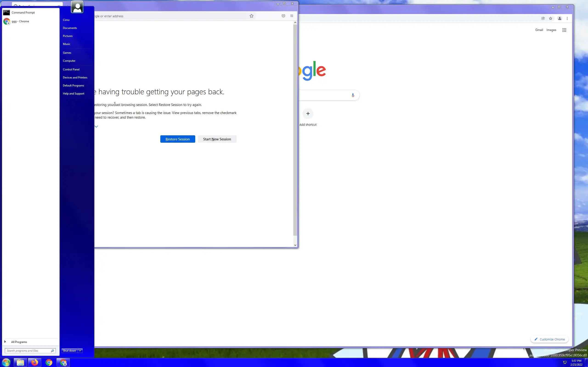588x367 pixels.
Task: Open Devices and Printers menu item
Action: (75, 78)
